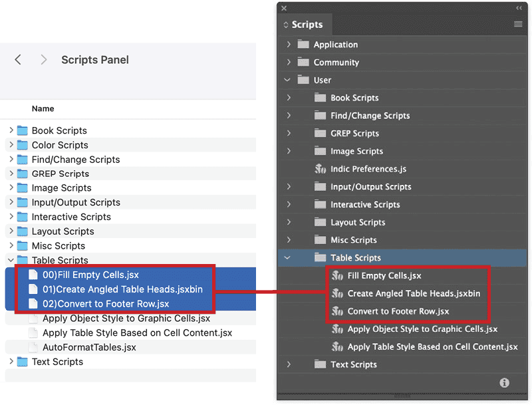Click the Community folder icon in Scripts panel

(304, 63)
